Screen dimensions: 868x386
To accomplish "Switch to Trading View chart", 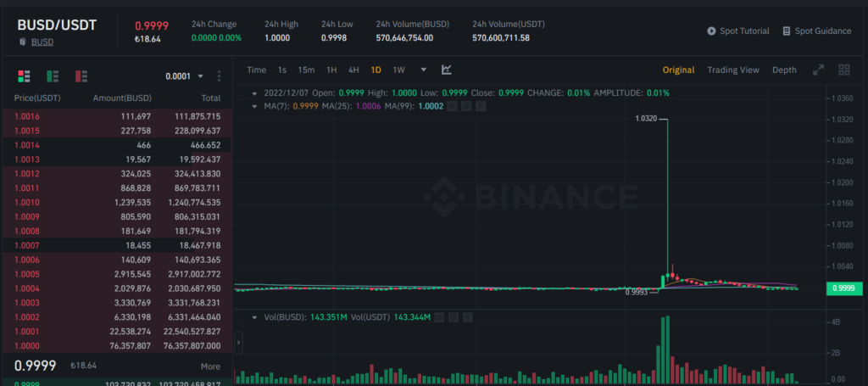I will (x=733, y=70).
